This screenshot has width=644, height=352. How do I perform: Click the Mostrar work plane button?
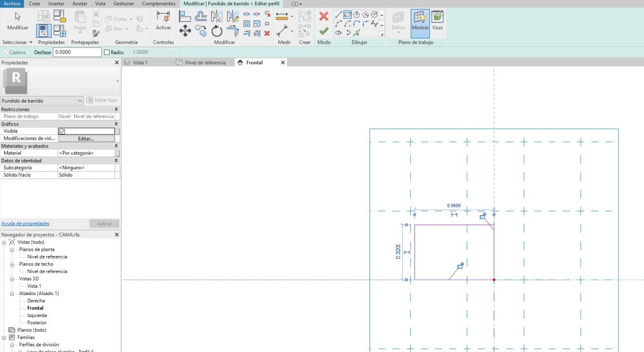click(x=420, y=21)
